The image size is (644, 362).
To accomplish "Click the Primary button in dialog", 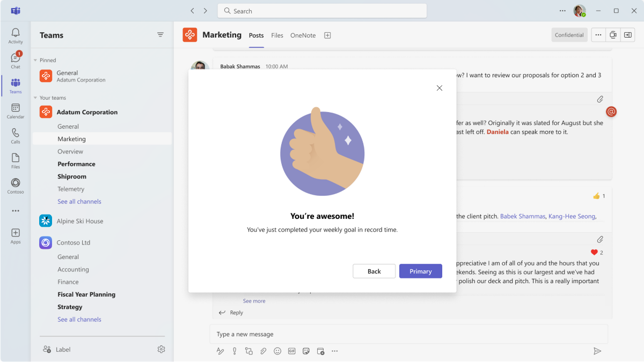I will pyautogui.click(x=421, y=271).
